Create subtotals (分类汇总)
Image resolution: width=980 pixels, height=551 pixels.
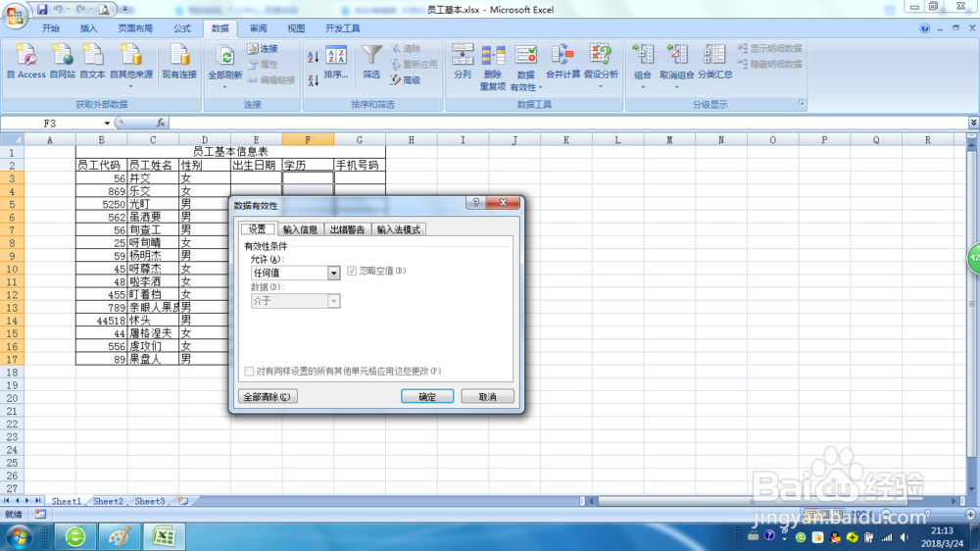click(715, 62)
